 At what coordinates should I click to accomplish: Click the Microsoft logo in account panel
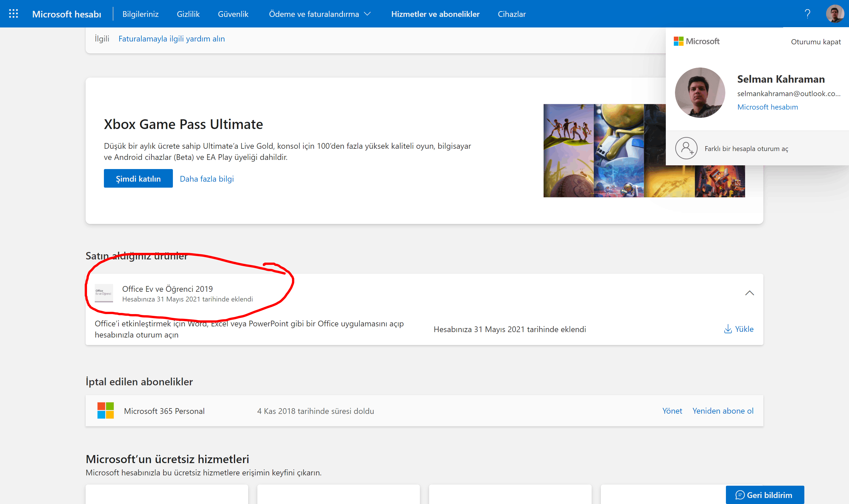point(696,41)
